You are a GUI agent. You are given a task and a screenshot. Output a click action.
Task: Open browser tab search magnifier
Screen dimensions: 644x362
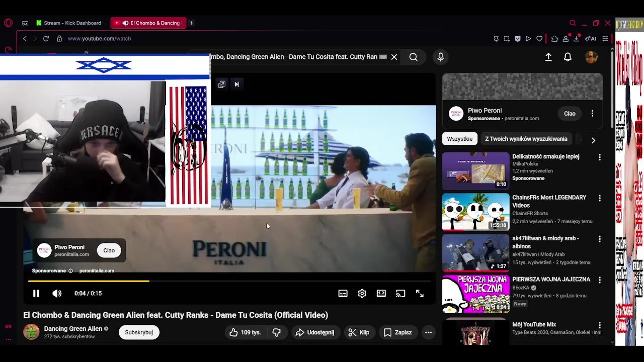(x=573, y=23)
